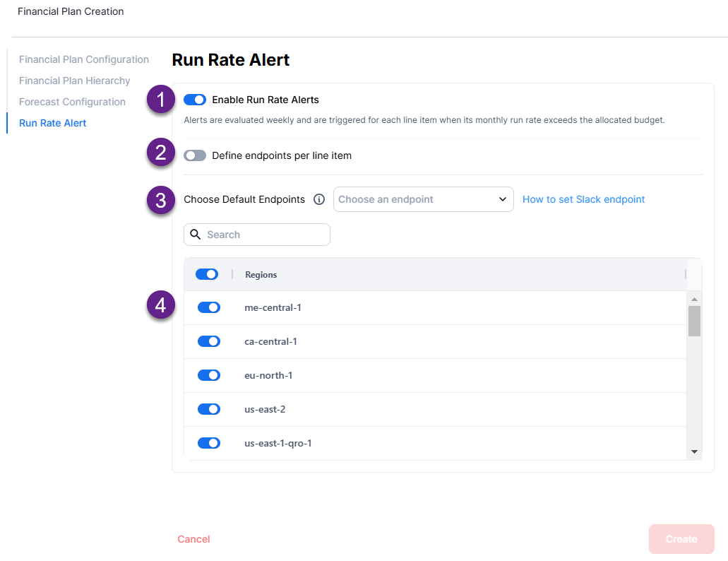
Task: Turn off the eu-north-1 region
Action: click(209, 375)
